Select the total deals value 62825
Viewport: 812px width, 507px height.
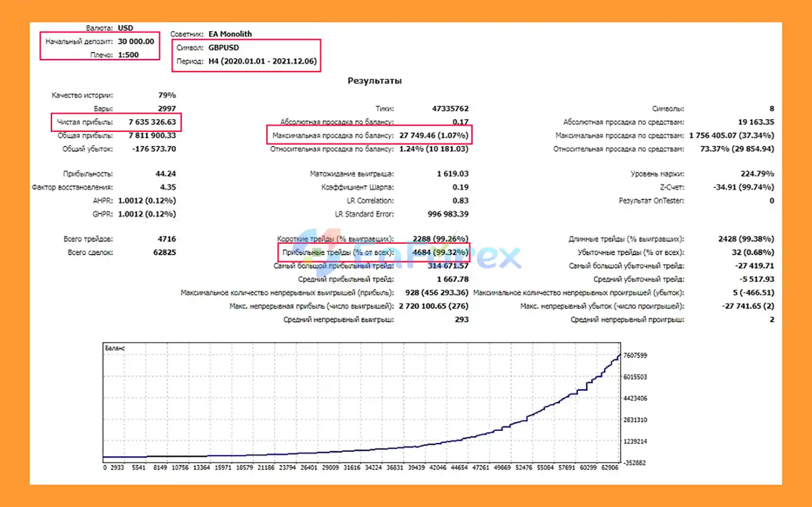(163, 253)
